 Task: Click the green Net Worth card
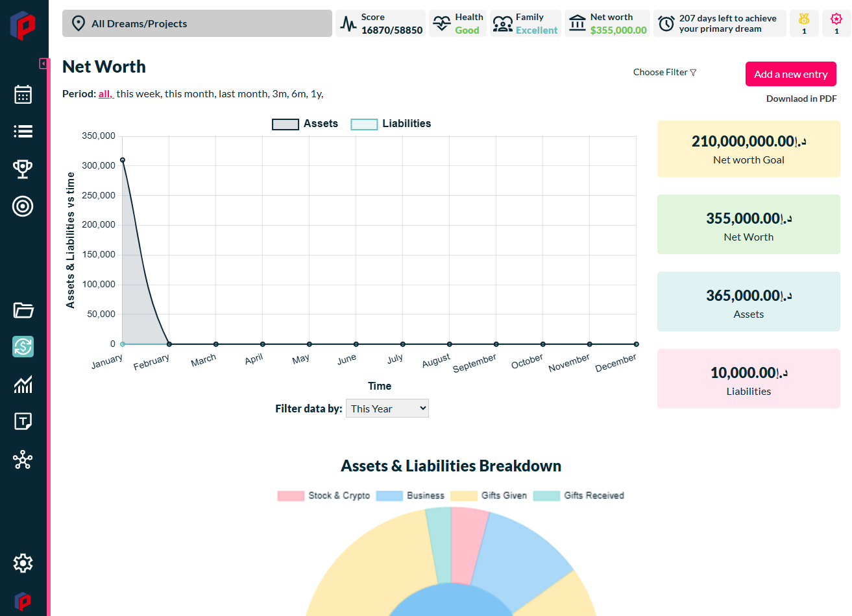coord(748,224)
